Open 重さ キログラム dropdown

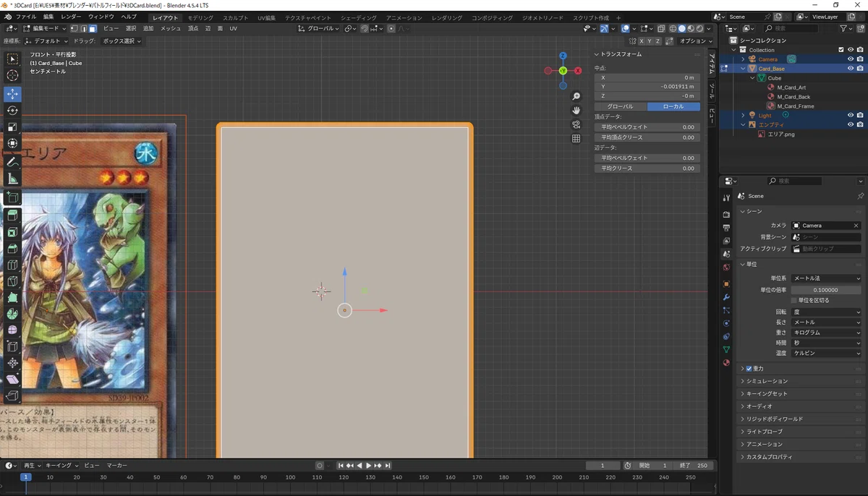point(827,333)
